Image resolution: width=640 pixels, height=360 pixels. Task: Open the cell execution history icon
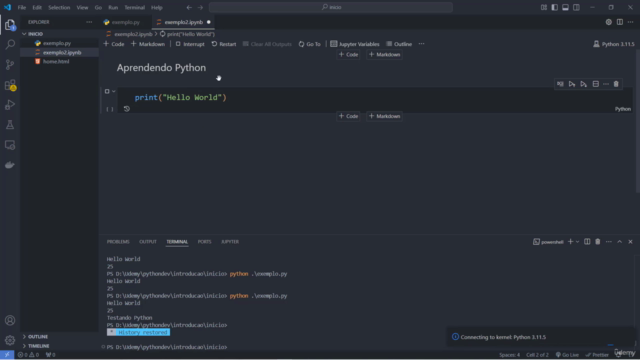[x=127, y=109]
